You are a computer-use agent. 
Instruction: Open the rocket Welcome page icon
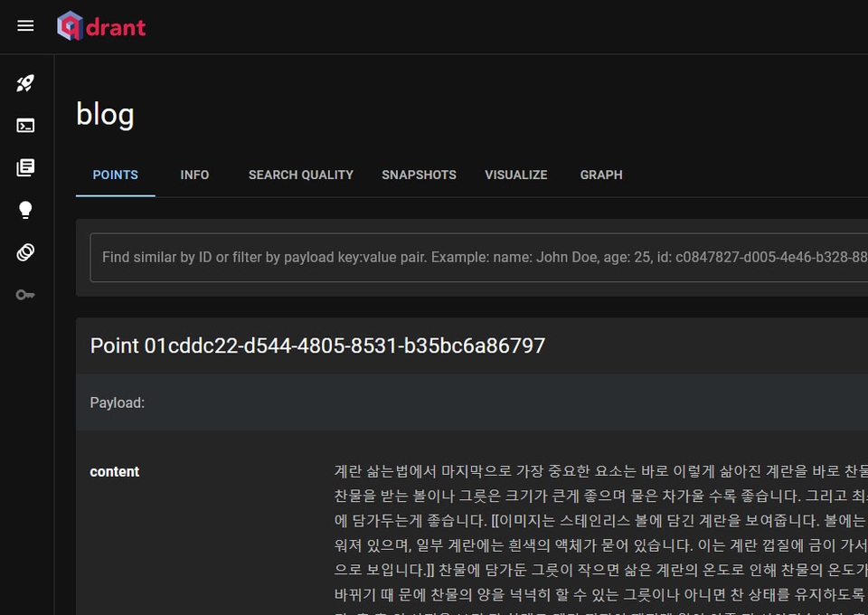(25, 83)
